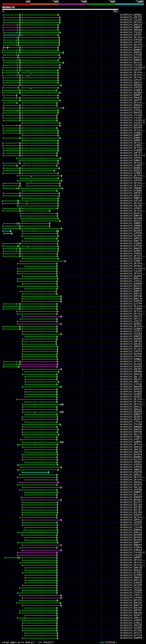Open hit UniRef100_B9HS48
The height and width of the screenshot is (644, 146).
131,603
